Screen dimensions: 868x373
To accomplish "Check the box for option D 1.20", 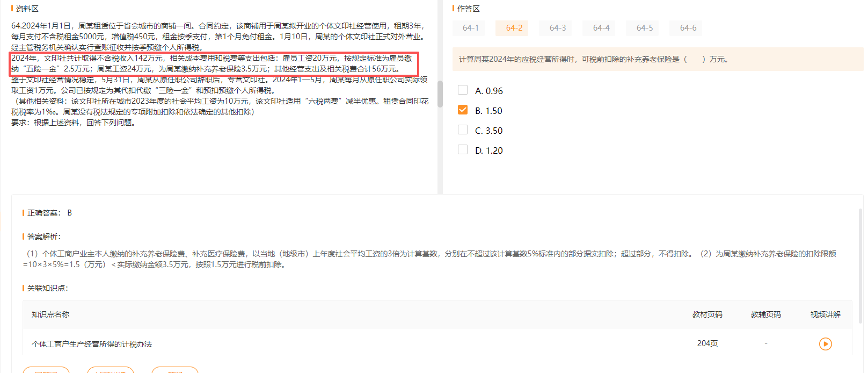I will point(463,150).
